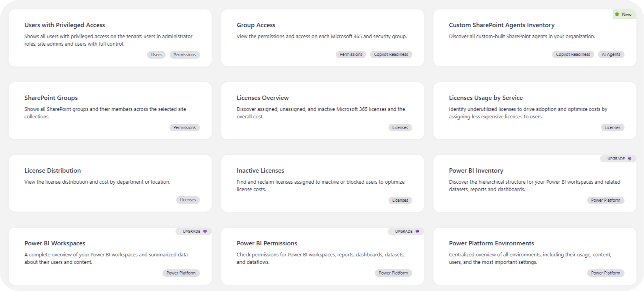Click Permissions tag on SharePoint Groups card
Screen dimensions: 644x291
click(185, 127)
